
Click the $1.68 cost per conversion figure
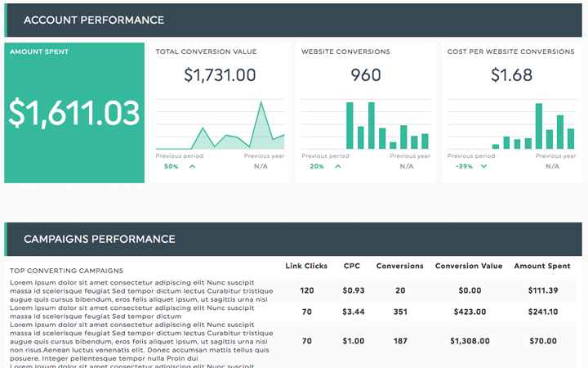click(x=511, y=75)
